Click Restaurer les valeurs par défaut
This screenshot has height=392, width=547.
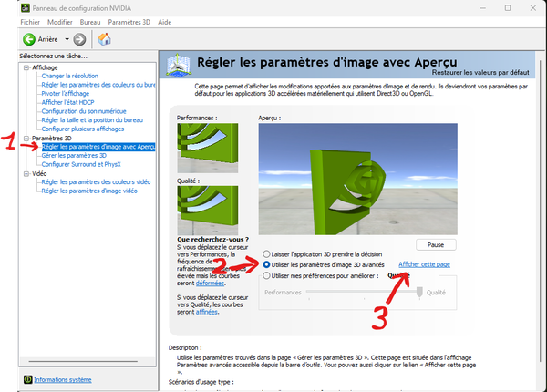480,73
